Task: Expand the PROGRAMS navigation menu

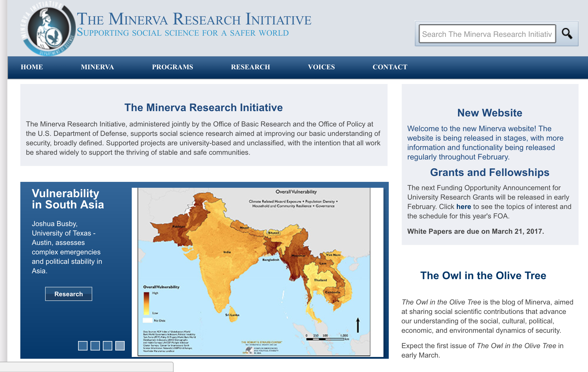Action: point(172,67)
